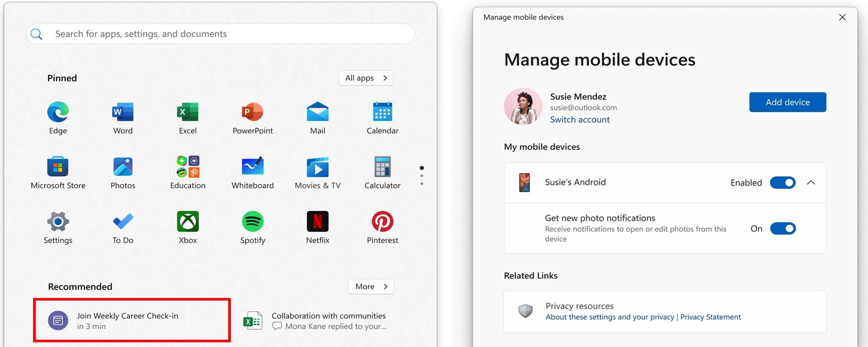Show all apps list

[x=366, y=78]
